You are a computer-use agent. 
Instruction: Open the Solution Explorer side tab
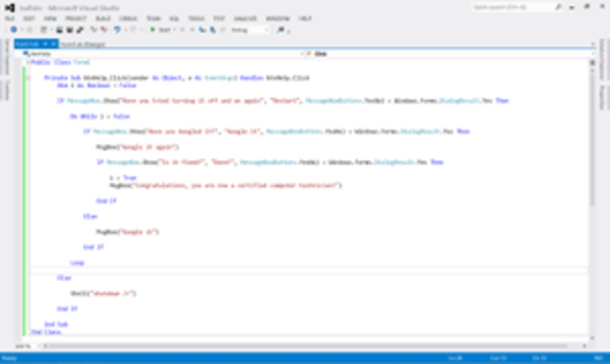pos(602,59)
